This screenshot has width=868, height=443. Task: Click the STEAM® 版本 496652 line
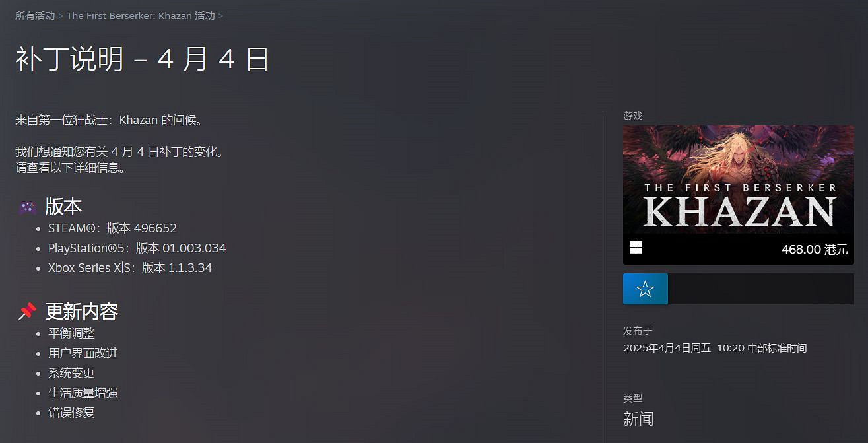point(112,228)
